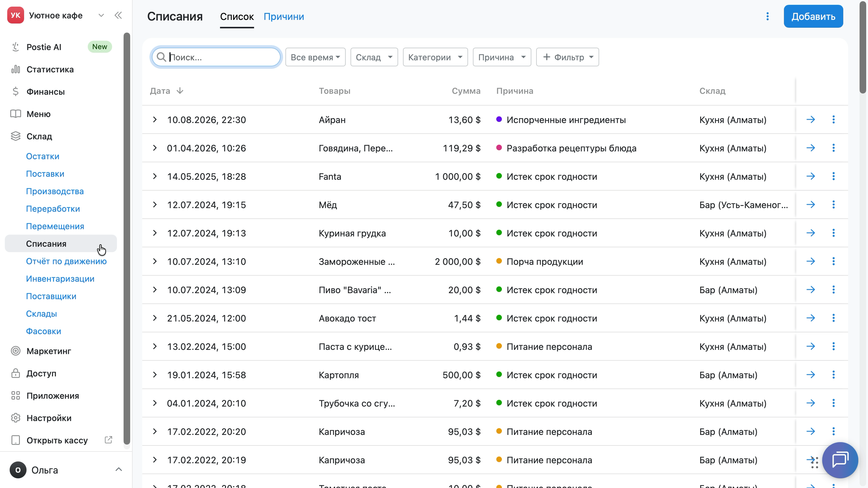The image size is (868, 488).
Task: Open more actions for Замороженные row
Action: 833,261
